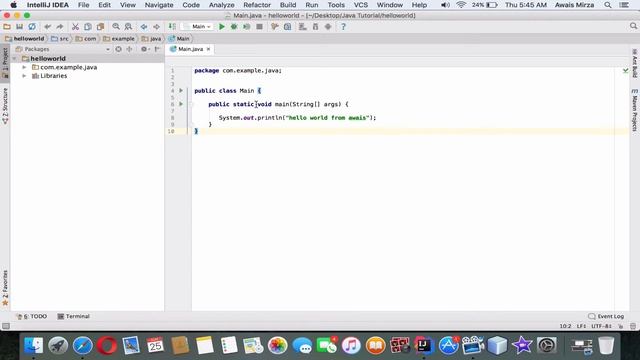Click the Redo arrow icon
The image size is (640, 360).
point(60,27)
